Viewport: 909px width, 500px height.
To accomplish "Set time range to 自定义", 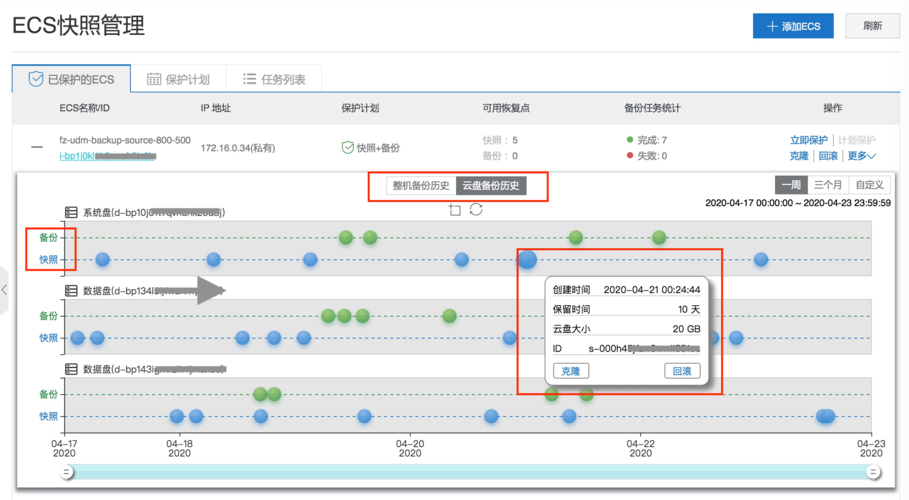I will point(870,185).
